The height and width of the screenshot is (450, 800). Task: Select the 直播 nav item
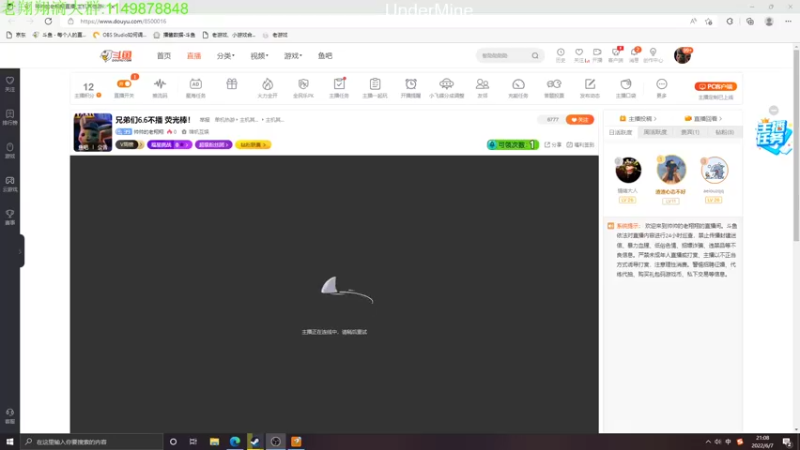pos(194,56)
